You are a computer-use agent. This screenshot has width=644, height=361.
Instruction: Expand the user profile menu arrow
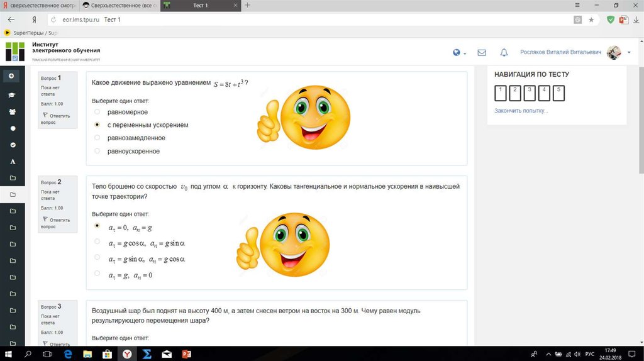point(629,53)
